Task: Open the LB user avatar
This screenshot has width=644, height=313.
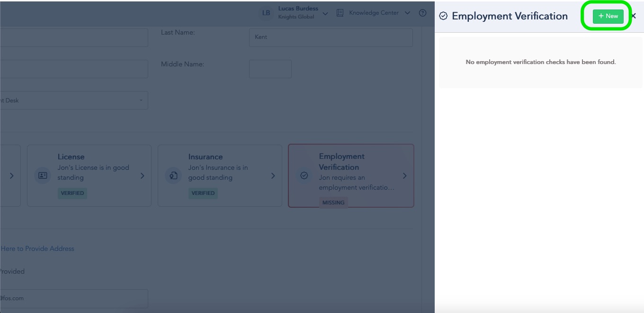Action: (266, 13)
